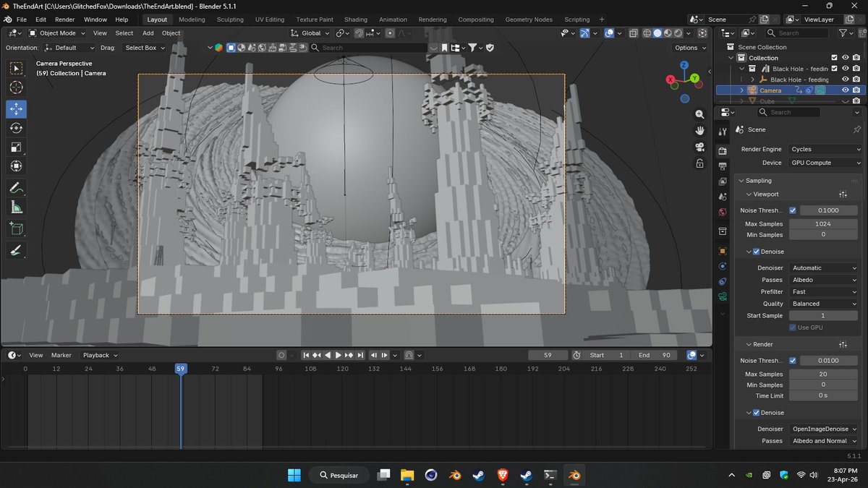Toggle the viewport gizmos button
Image resolution: width=868 pixels, height=488 pixels.
(x=584, y=33)
